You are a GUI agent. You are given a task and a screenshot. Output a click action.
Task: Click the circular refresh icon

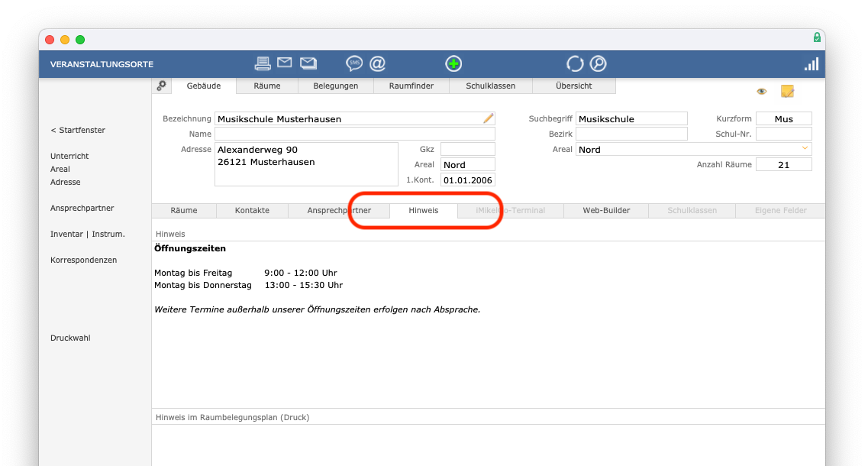pyautogui.click(x=575, y=63)
